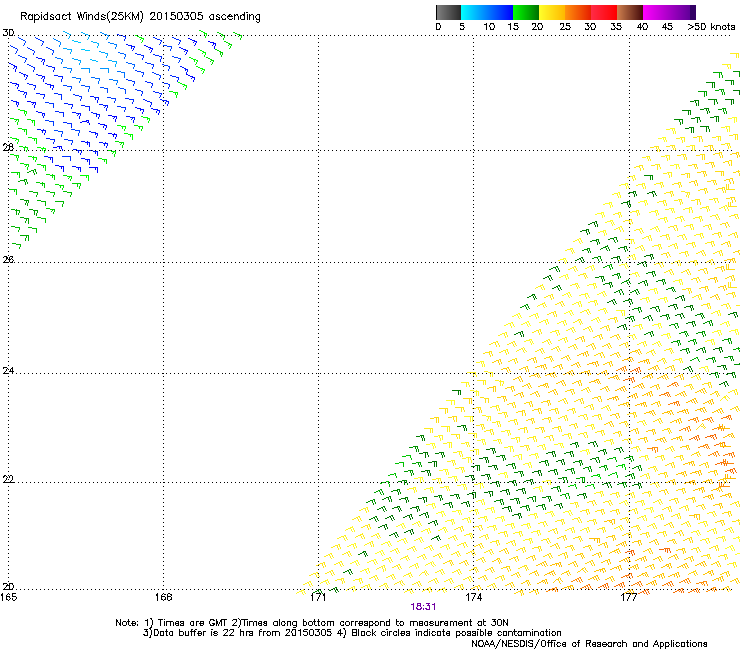Click the legend tick label 45
This screenshot has width=740, height=650.
667,27
